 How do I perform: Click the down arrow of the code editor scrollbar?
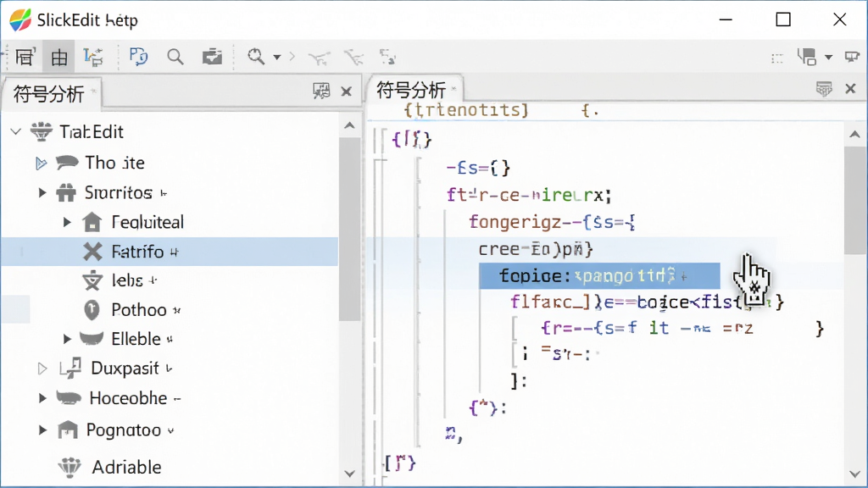tap(854, 474)
